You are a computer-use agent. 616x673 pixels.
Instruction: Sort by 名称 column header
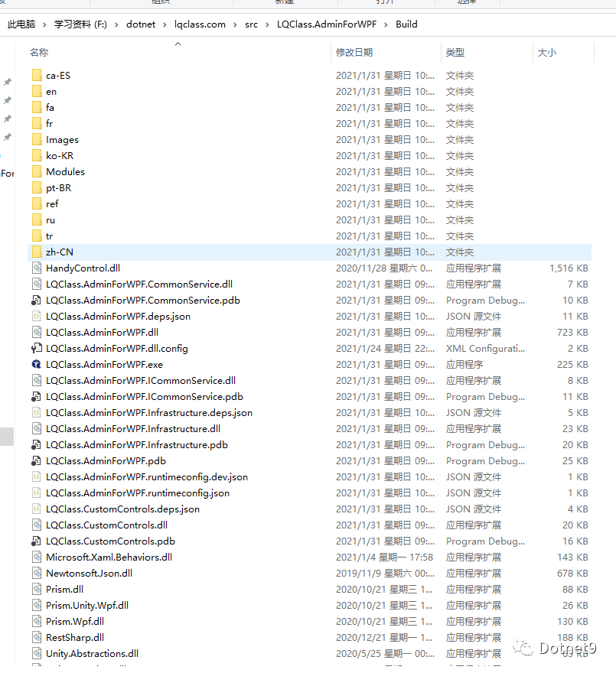click(39, 53)
